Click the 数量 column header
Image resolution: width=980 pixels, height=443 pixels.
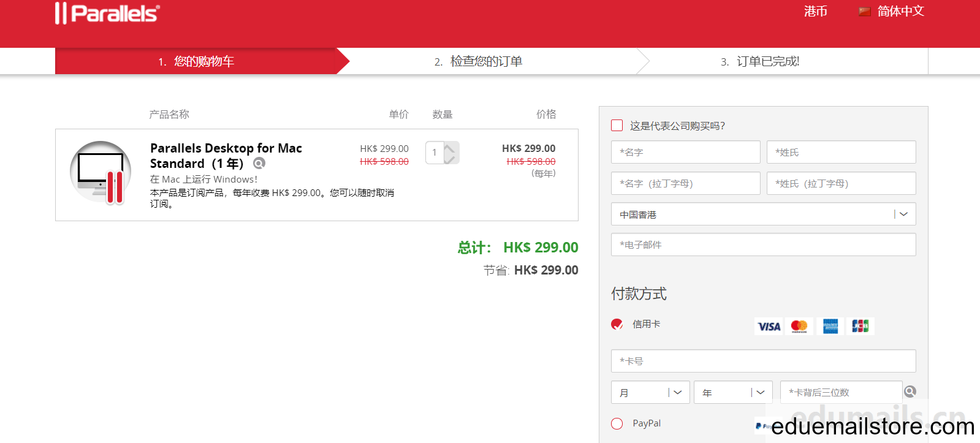[443, 114]
